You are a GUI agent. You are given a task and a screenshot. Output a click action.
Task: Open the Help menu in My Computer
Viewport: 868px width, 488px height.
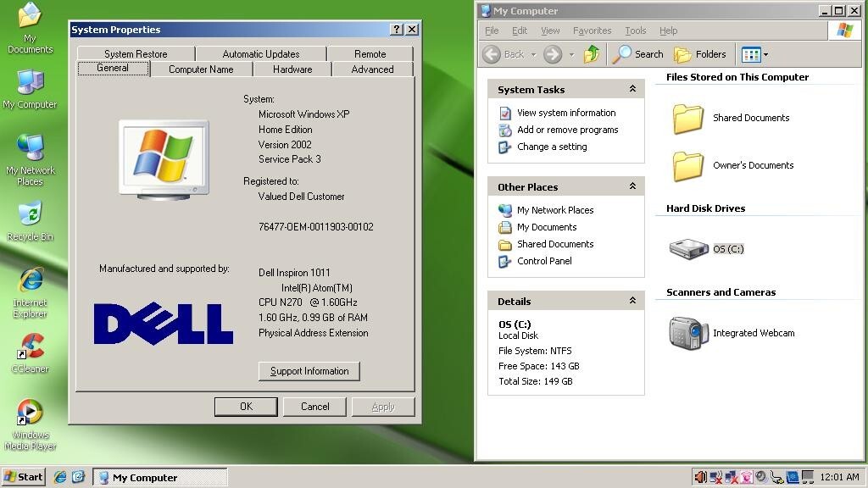point(668,30)
